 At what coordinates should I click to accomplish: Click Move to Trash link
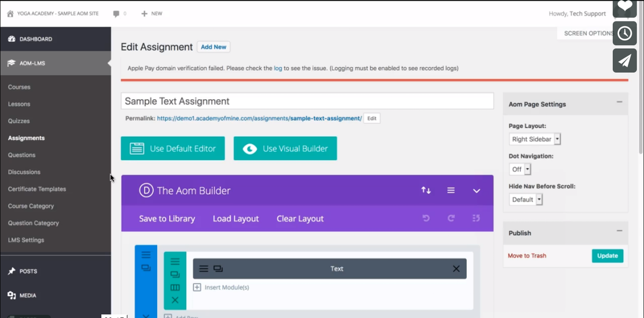[527, 256]
